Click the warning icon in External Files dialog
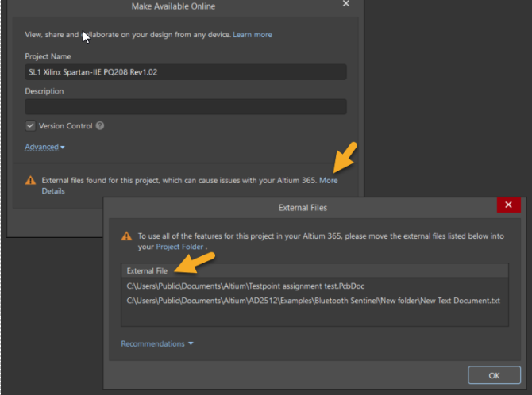 tap(126, 236)
